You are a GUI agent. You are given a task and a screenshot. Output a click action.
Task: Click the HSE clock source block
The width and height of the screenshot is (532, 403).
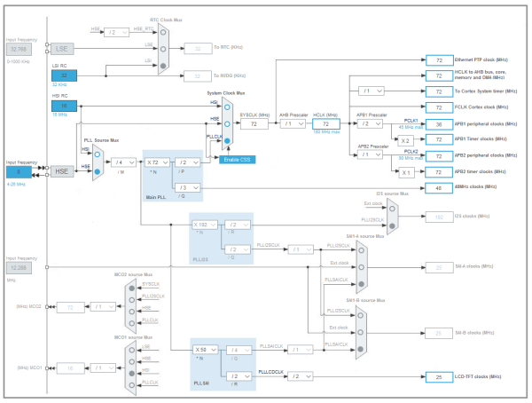(62, 170)
